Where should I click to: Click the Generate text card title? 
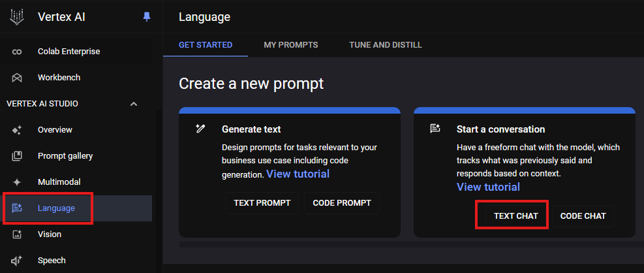[251, 129]
